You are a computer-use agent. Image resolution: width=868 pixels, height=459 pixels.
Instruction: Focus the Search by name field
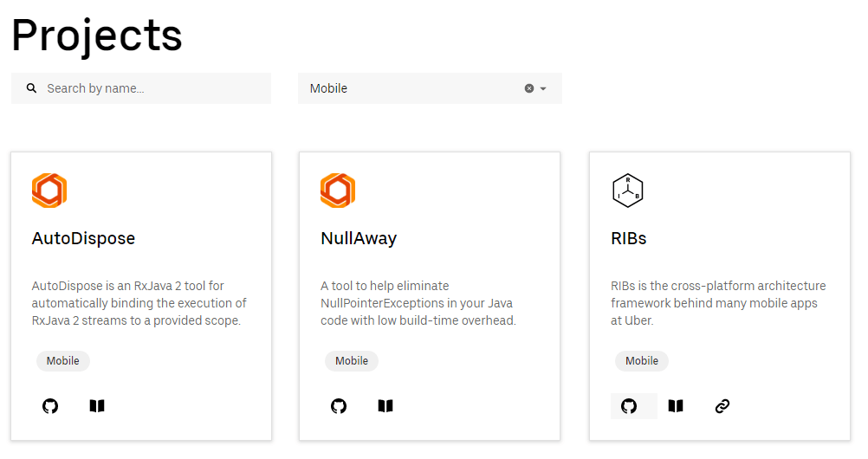(152, 88)
